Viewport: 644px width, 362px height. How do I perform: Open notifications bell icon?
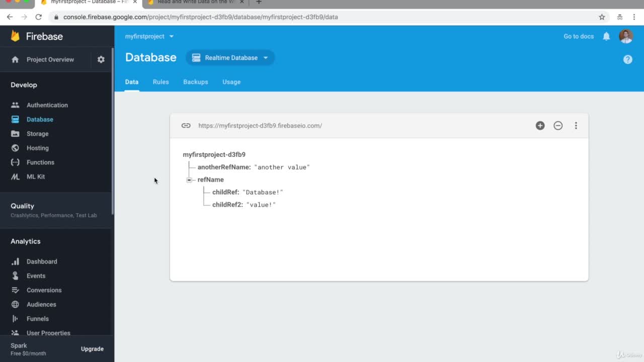coord(606,36)
